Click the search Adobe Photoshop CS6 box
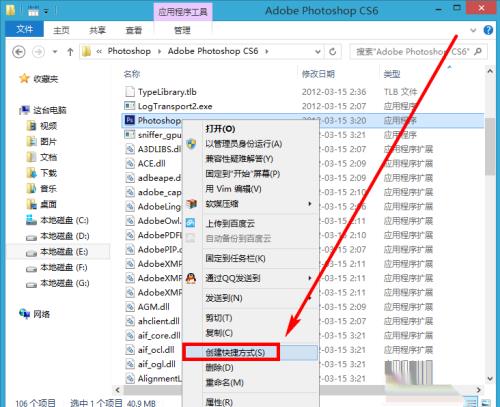Viewport: 500px width, 407px height. [413, 52]
